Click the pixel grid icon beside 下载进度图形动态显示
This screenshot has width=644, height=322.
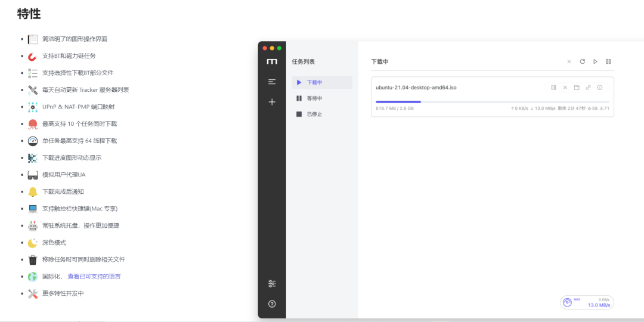[x=33, y=157]
